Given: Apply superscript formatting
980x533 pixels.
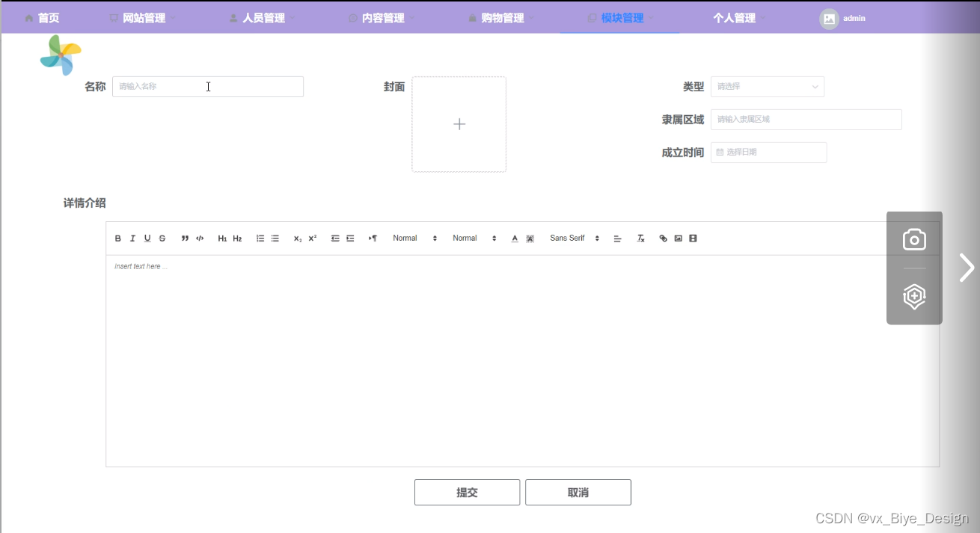Looking at the screenshot, I should pyautogui.click(x=313, y=238).
